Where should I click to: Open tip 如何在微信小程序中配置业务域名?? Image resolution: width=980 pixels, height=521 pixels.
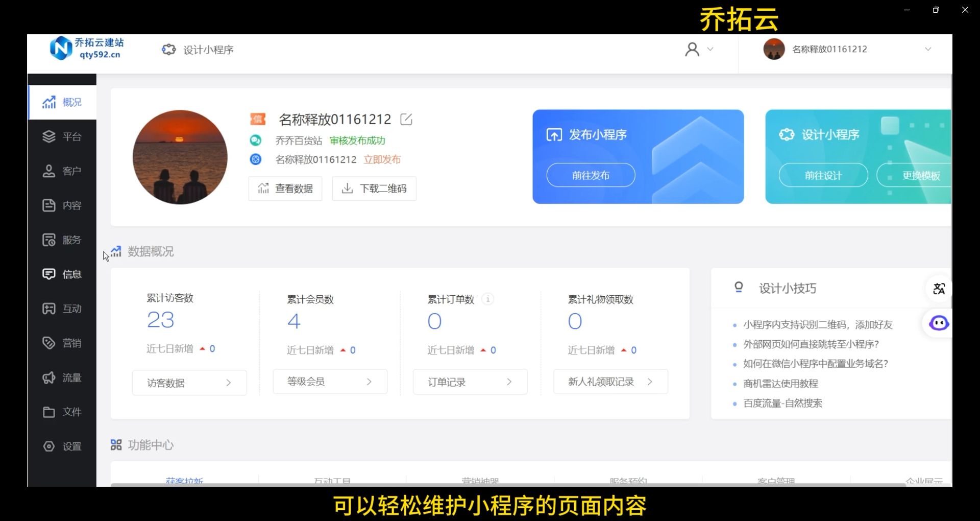816,364
